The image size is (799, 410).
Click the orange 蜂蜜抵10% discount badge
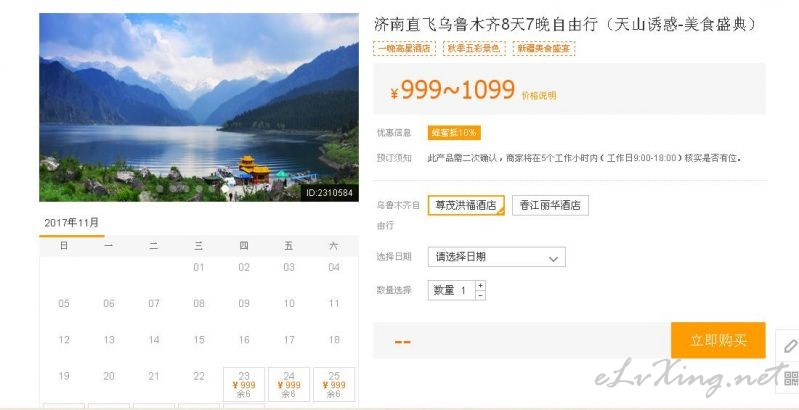pyautogui.click(x=454, y=133)
